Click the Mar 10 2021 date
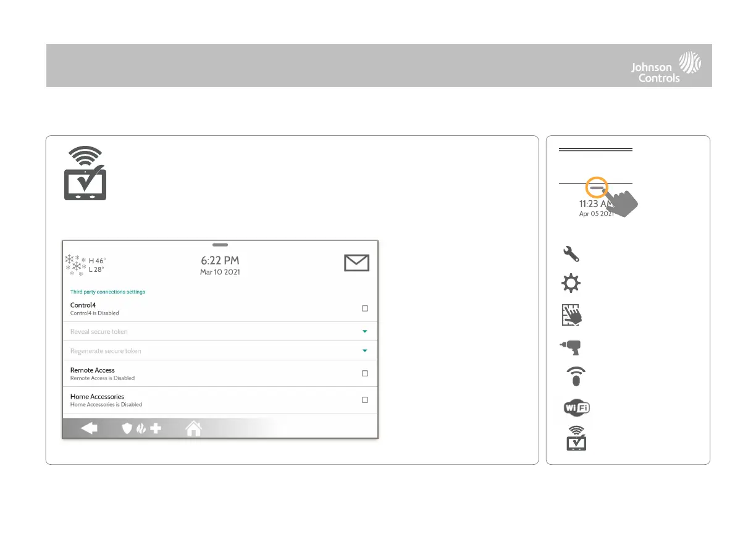Screen dimensions: 756x534 coord(220,272)
